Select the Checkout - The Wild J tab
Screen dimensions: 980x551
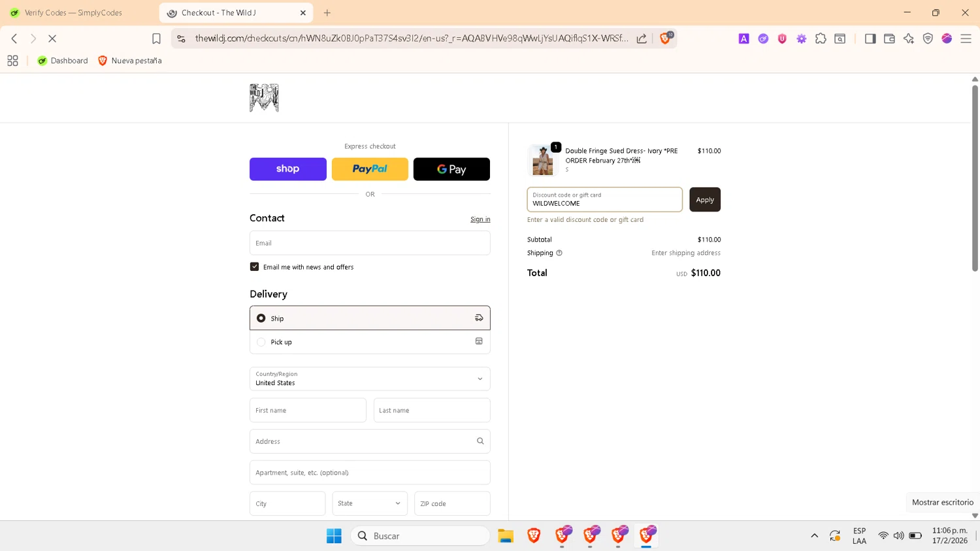click(x=237, y=12)
